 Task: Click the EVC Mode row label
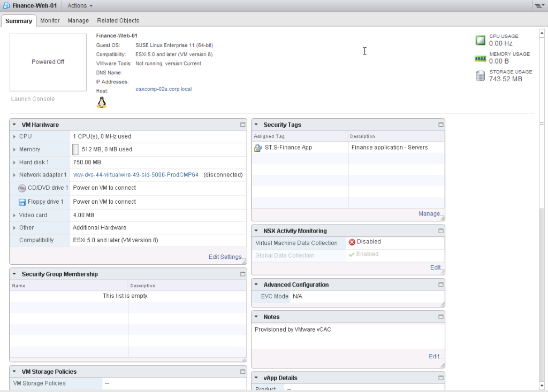[275, 297]
